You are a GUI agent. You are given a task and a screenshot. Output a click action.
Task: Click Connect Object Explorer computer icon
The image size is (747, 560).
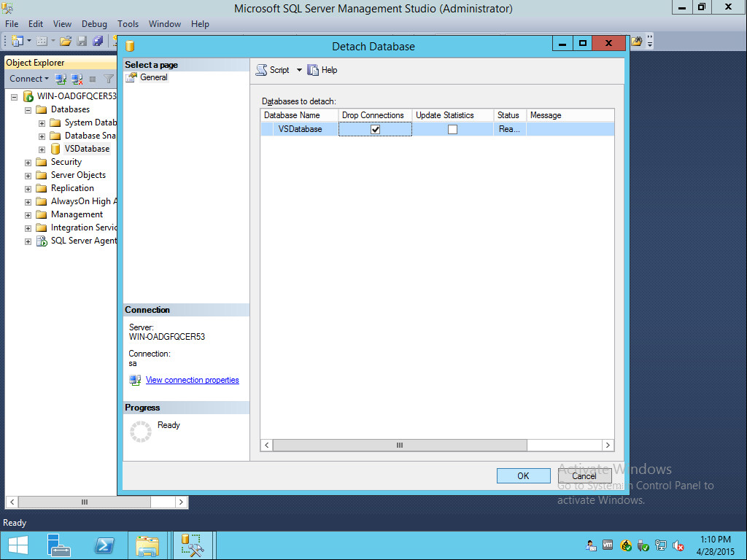[x=61, y=79]
